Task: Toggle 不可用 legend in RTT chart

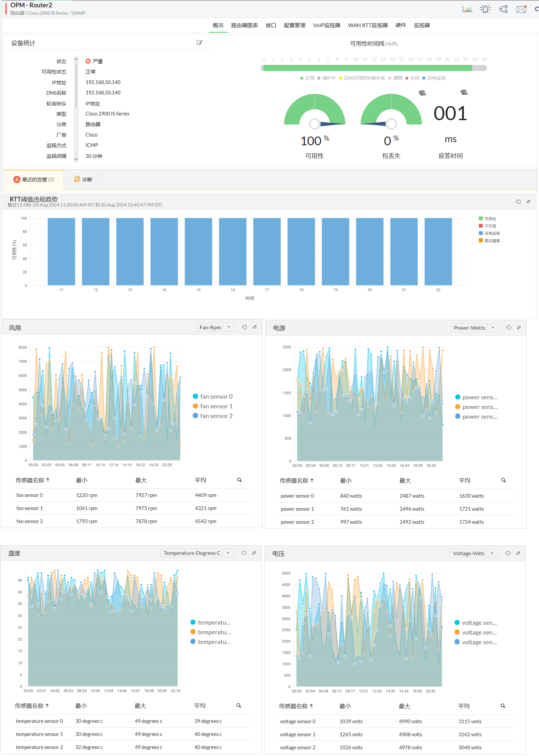Action: [x=488, y=226]
